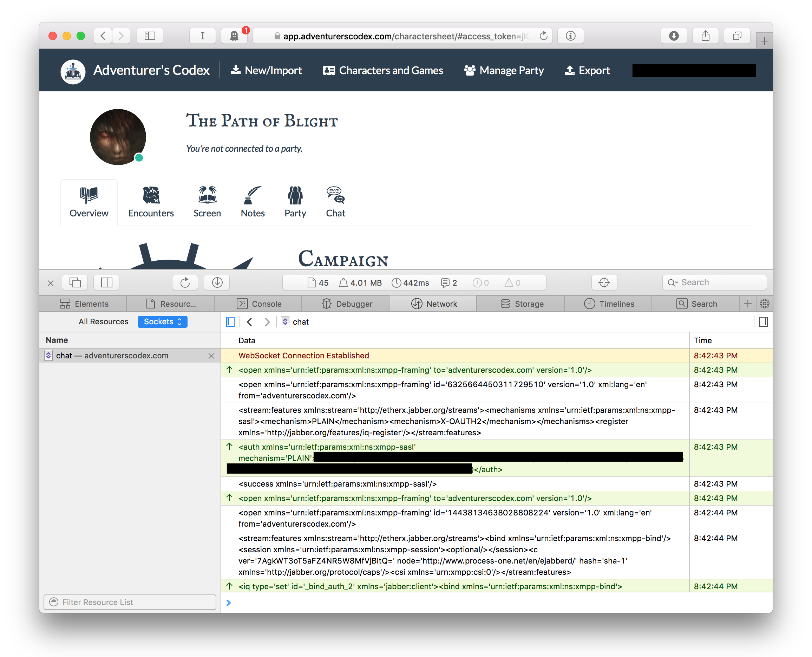Switch to the Screen tab
Viewport: 812px width, 657px height.
click(x=207, y=202)
